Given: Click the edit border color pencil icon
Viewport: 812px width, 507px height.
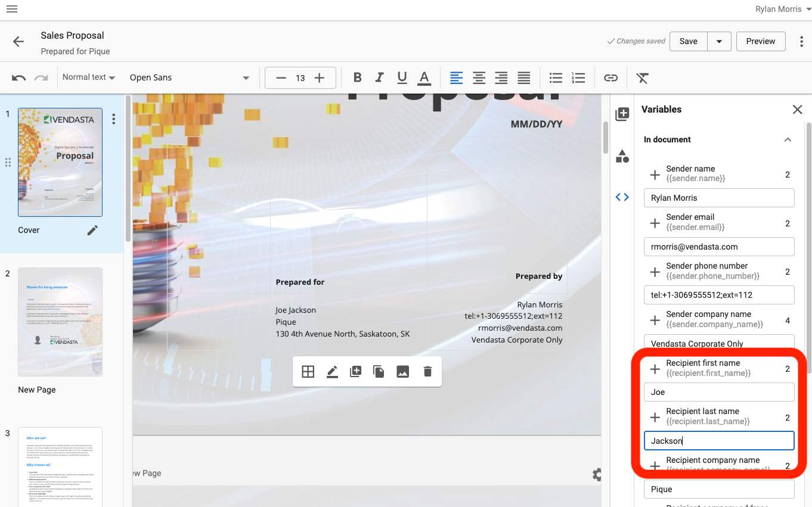Looking at the screenshot, I should 332,372.
